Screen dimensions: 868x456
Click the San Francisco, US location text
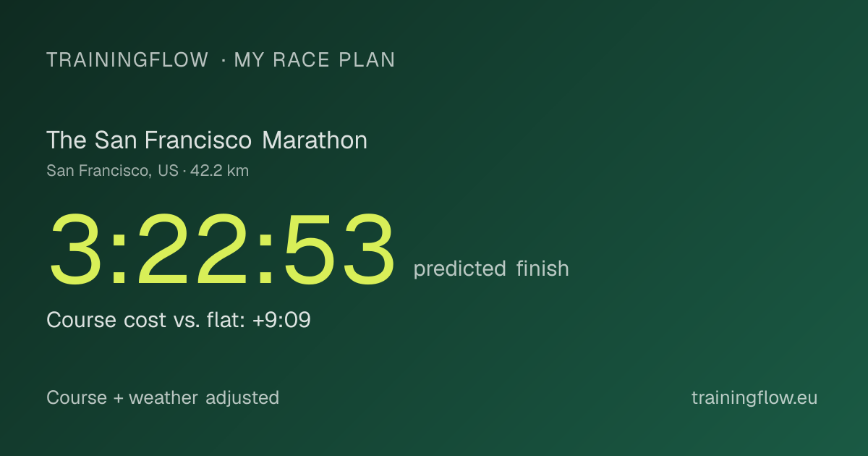point(112,171)
